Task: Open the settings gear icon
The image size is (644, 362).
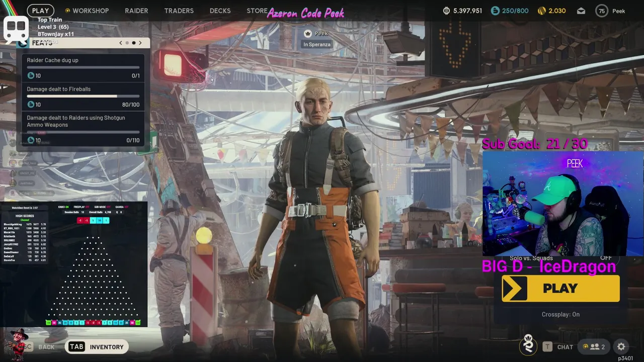Action: [x=621, y=346]
